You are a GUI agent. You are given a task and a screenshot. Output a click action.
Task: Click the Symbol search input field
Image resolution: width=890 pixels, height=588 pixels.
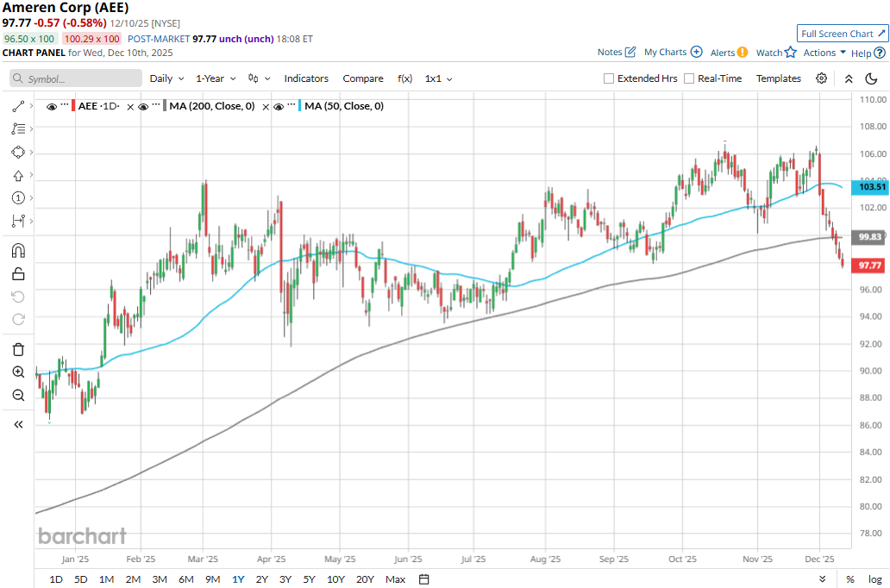pos(76,78)
